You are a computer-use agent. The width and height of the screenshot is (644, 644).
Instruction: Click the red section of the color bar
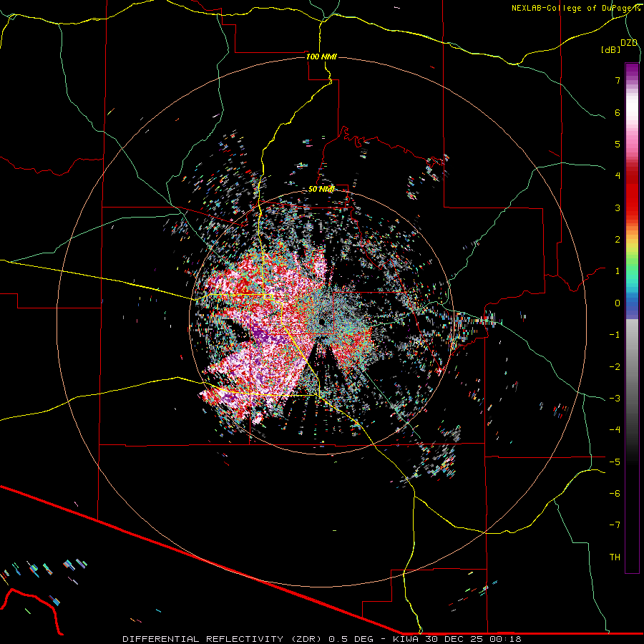point(632,193)
